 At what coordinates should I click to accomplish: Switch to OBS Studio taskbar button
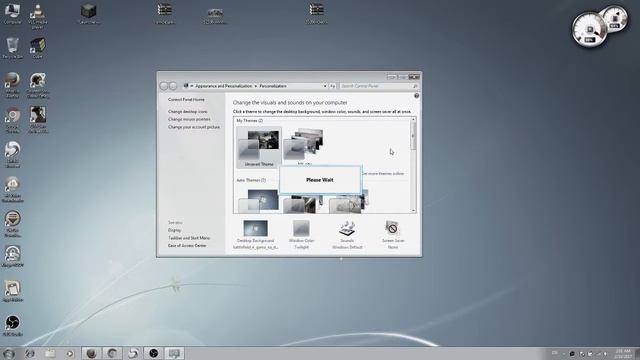(153, 353)
